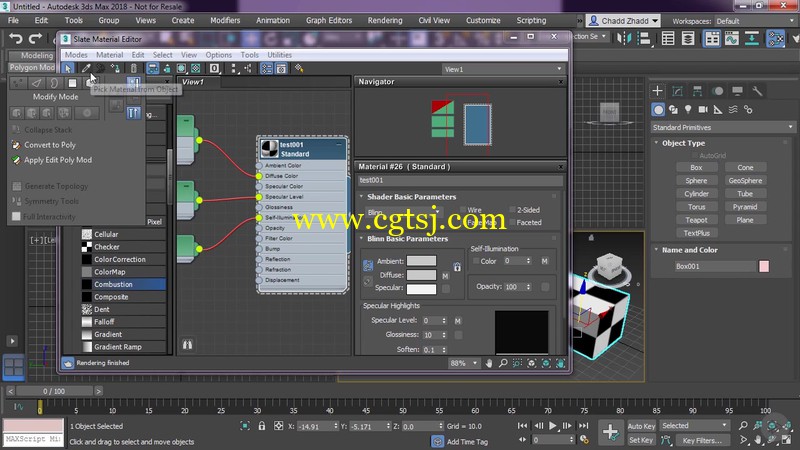Screen dimensions: 800x450
Task: Open the Curve Editor icon
Action: 732,38
